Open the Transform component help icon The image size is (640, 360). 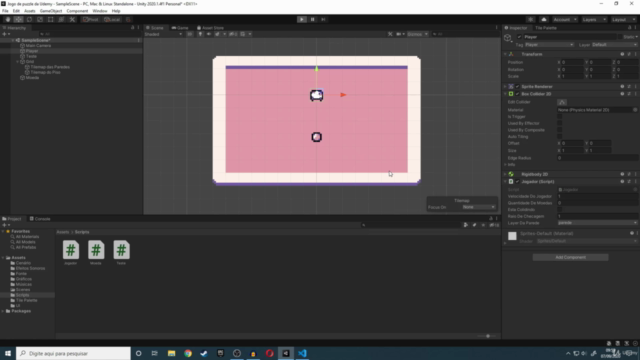tap(622, 54)
